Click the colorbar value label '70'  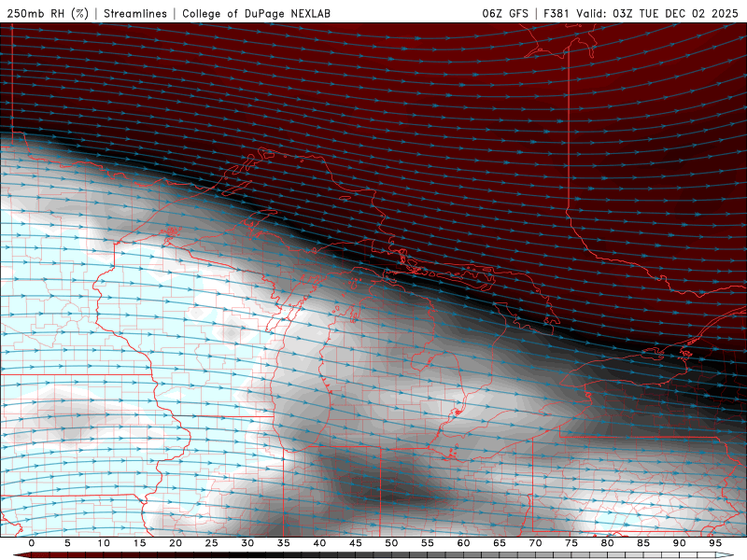pos(535,543)
